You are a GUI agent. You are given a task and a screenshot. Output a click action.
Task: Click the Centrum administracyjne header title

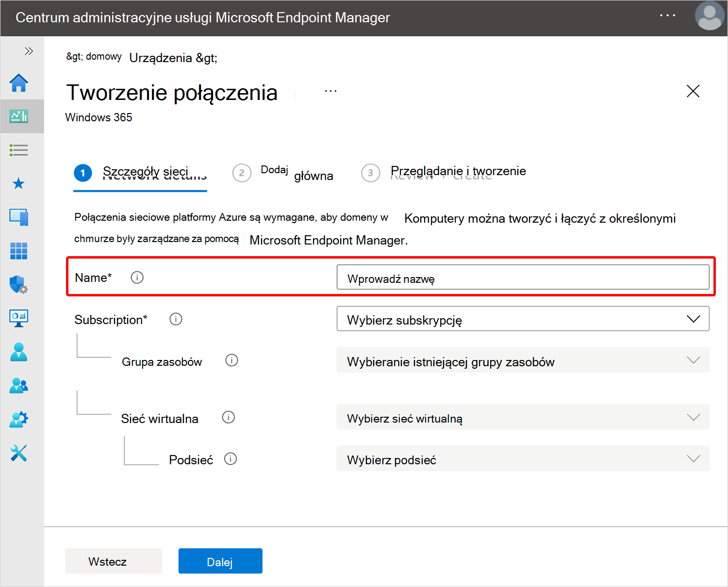tap(202, 17)
